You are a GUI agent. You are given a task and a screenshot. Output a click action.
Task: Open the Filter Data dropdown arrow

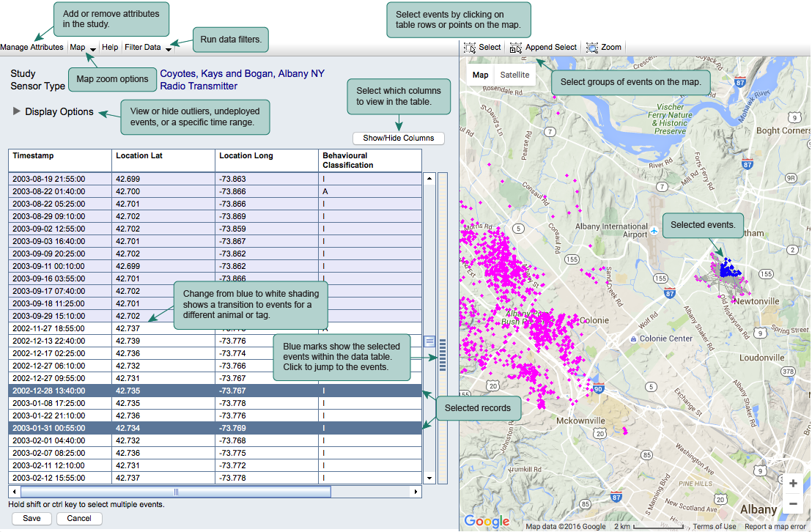(169, 49)
